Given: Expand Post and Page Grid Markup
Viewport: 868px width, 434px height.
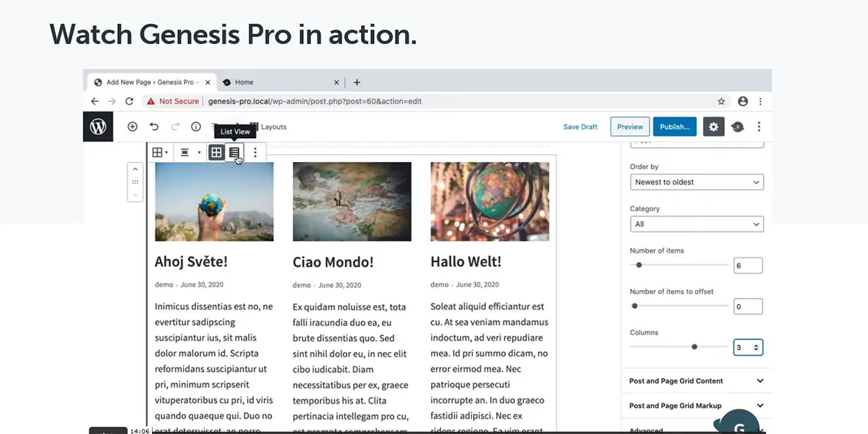Looking at the screenshot, I should point(697,406).
